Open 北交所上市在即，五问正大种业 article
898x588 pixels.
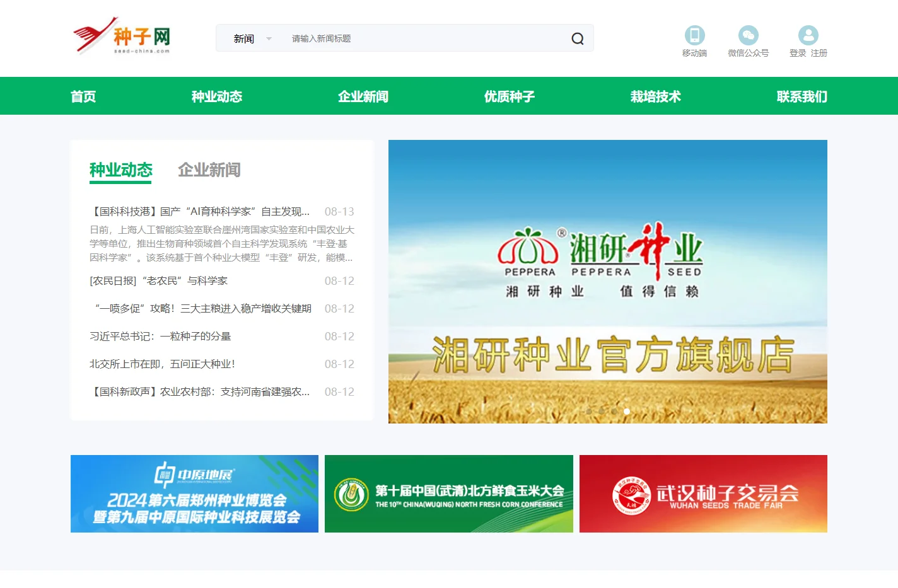pyautogui.click(x=163, y=364)
